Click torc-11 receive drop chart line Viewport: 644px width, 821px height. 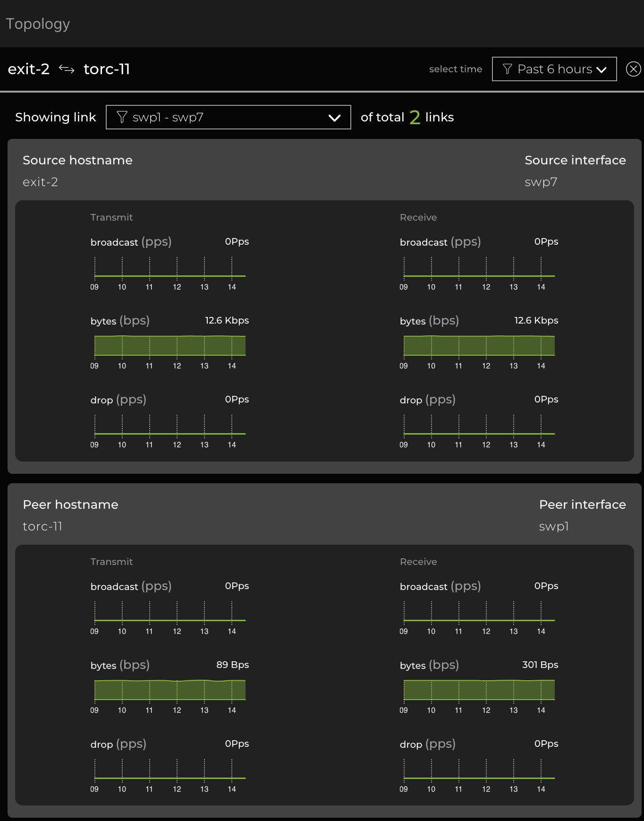click(x=479, y=778)
